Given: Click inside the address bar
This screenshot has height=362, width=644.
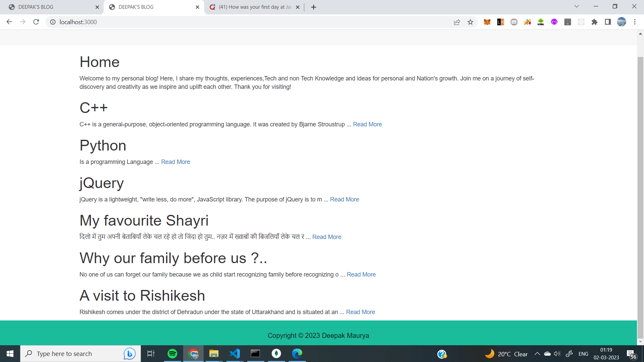Looking at the screenshot, I should [x=134, y=22].
